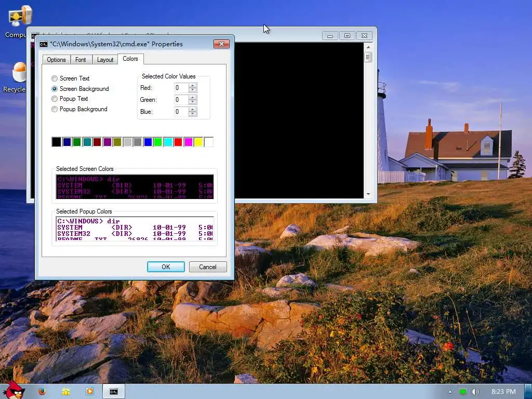Image resolution: width=532 pixels, height=399 pixels.
Task: Minimize the command prompt window
Action: (x=330, y=36)
